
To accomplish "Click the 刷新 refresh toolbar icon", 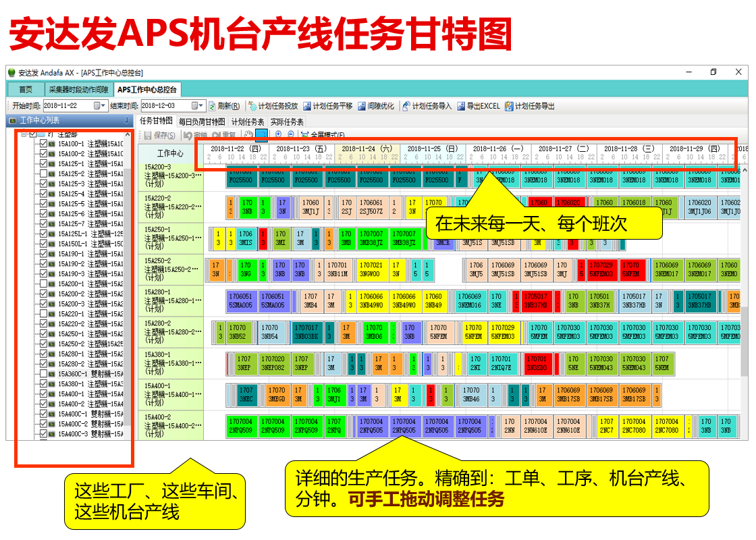I will pyautogui.click(x=212, y=106).
